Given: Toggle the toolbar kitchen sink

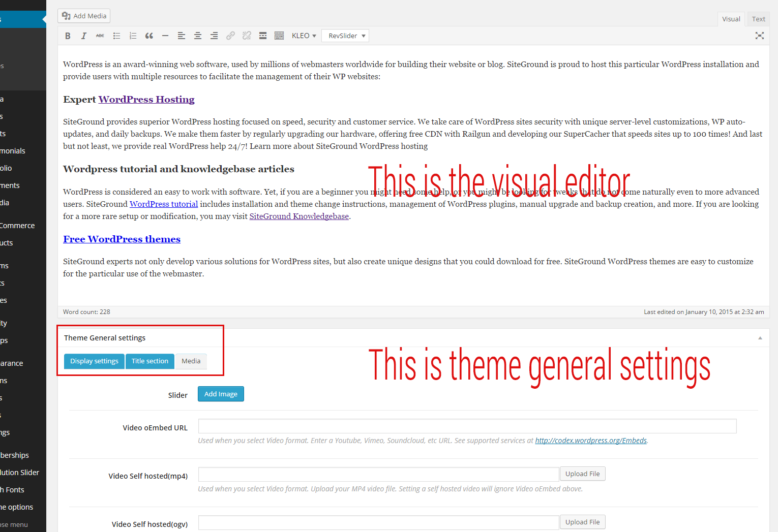Looking at the screenshot, I should coord(279,36).
